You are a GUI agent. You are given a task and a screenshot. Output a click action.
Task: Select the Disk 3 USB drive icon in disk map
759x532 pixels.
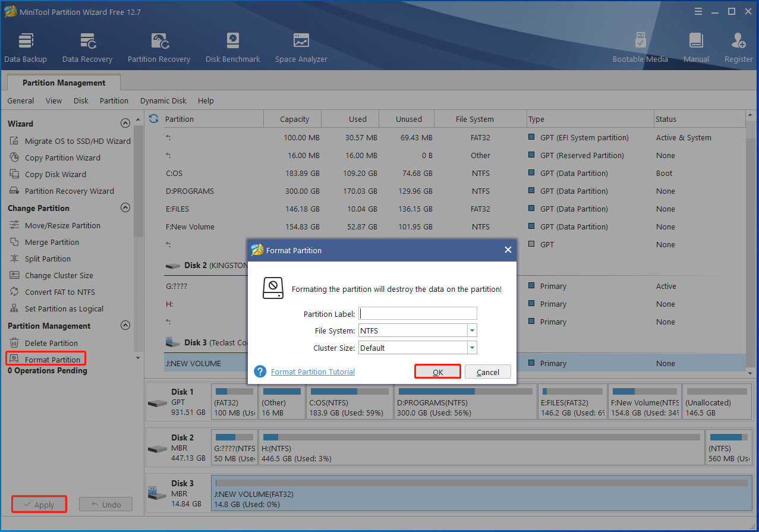tap(156, 494)
